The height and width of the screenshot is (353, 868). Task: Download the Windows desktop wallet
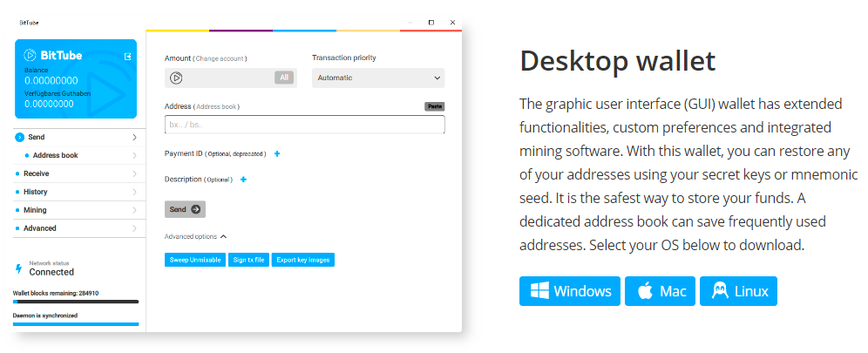point(570,291)
